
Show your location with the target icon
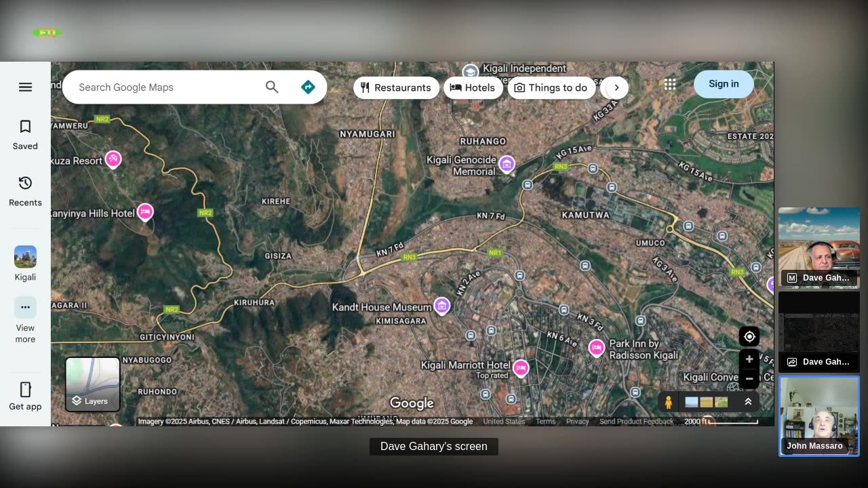pos(749,336)
